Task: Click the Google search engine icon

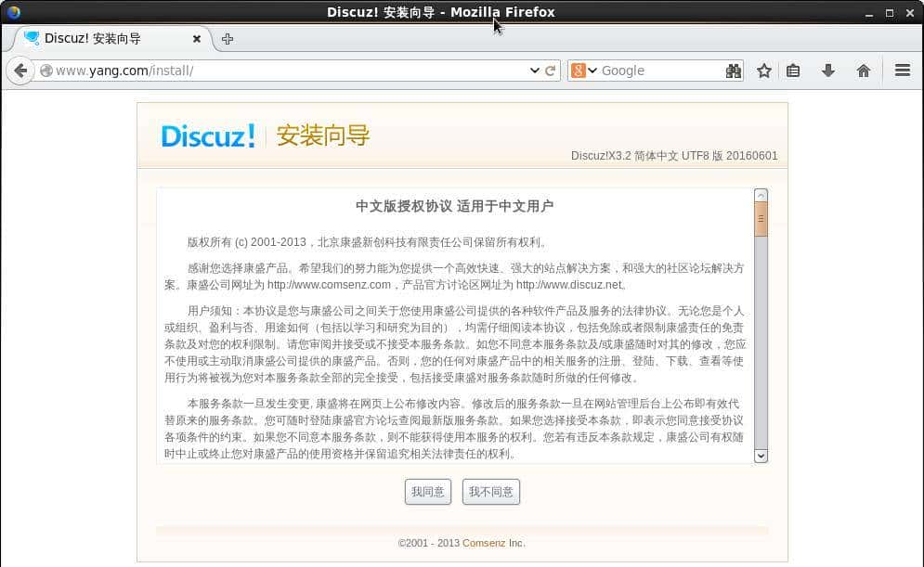Action: 580,70
